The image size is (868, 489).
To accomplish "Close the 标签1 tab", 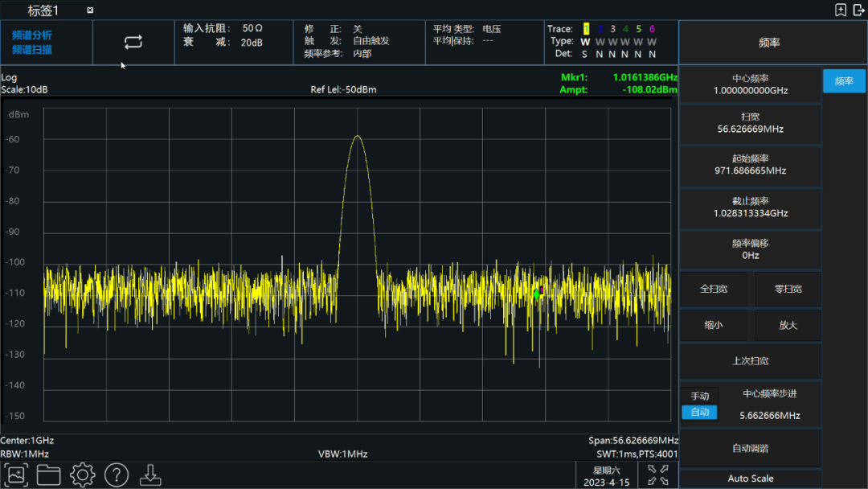I will click(90, 10).
